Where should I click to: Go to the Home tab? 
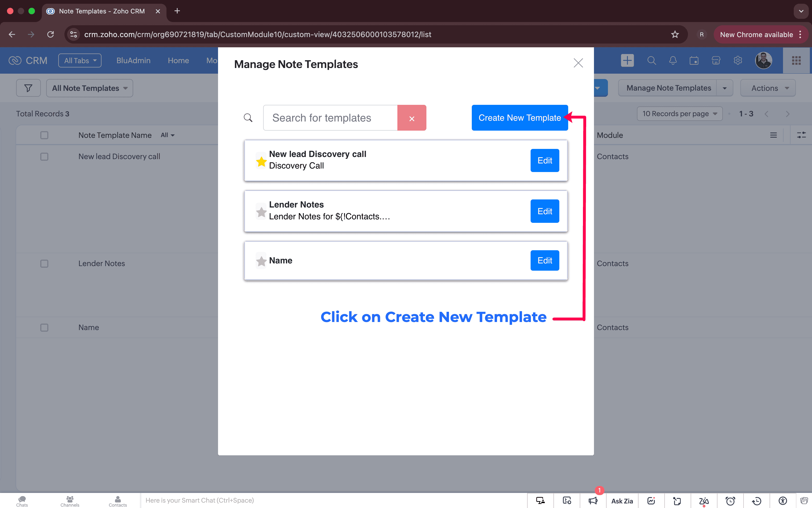pyautogui.click(x=178, y=60)
